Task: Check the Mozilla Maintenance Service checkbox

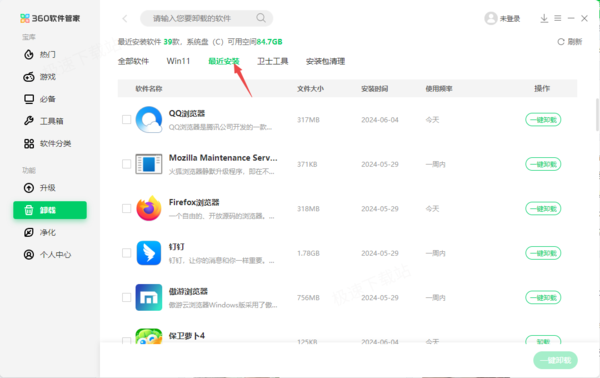Action: coord(126,164)
